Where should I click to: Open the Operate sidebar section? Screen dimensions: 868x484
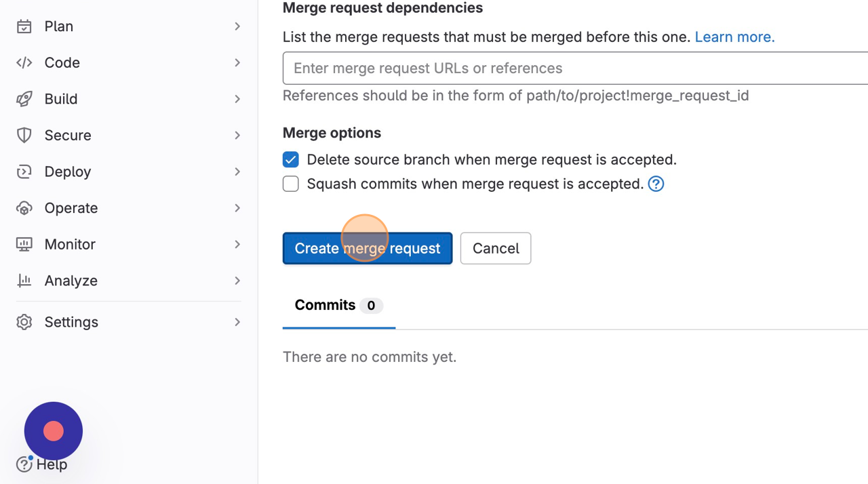[x=129, y=208]
